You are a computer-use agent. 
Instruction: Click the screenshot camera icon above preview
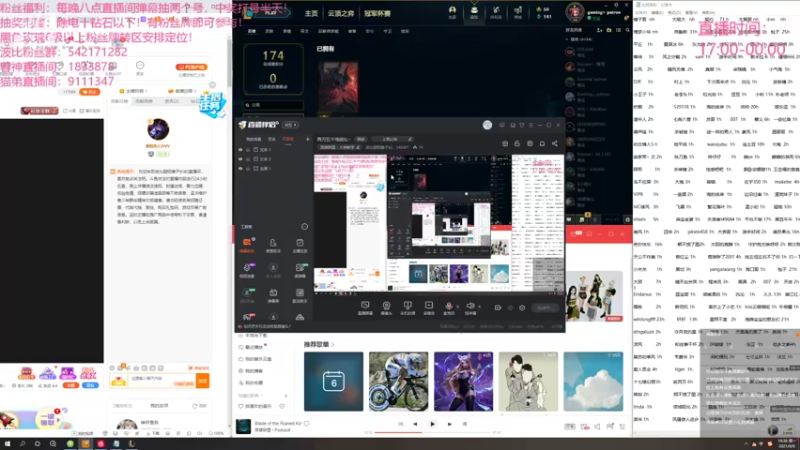point(505,144)
